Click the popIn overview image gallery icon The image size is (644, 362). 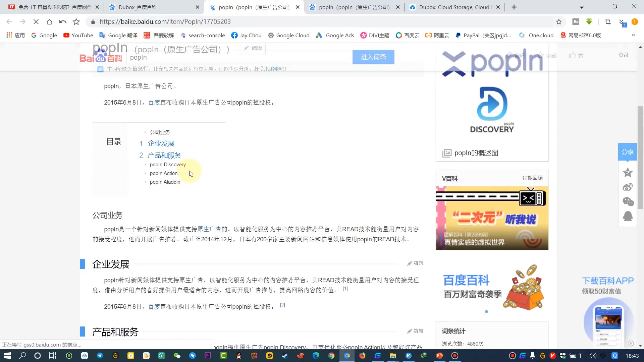coord(447,153)
